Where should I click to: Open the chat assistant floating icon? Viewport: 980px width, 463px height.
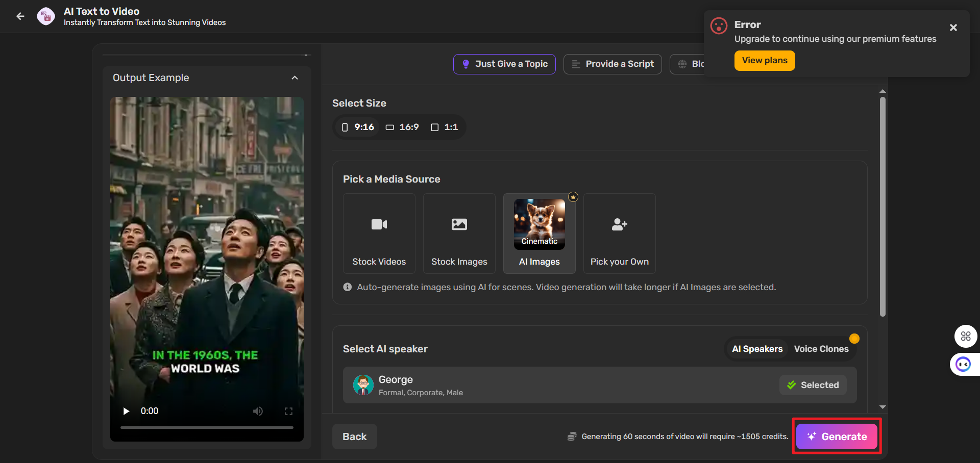(963, 364)
